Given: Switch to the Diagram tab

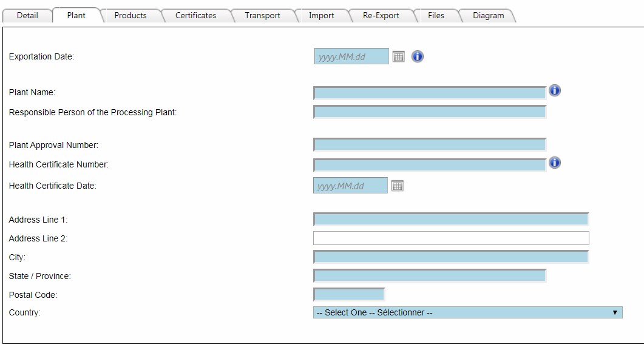Looking at the screenshot, I should [x=489, y=16].
